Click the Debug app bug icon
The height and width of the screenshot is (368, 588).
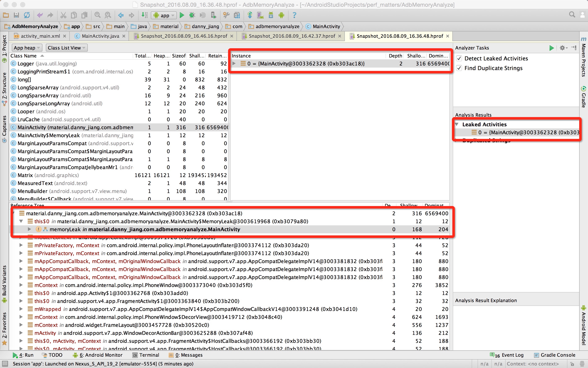coord(192,15)
